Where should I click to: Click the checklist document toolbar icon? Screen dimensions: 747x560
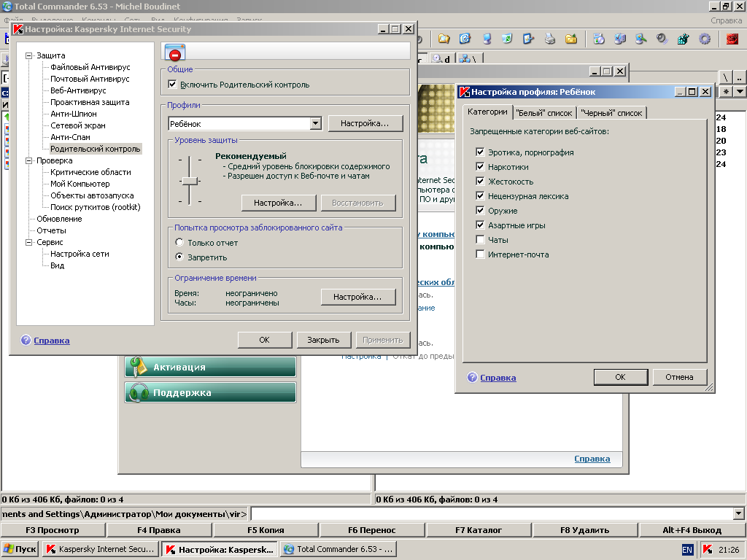[x=528, y=39]
